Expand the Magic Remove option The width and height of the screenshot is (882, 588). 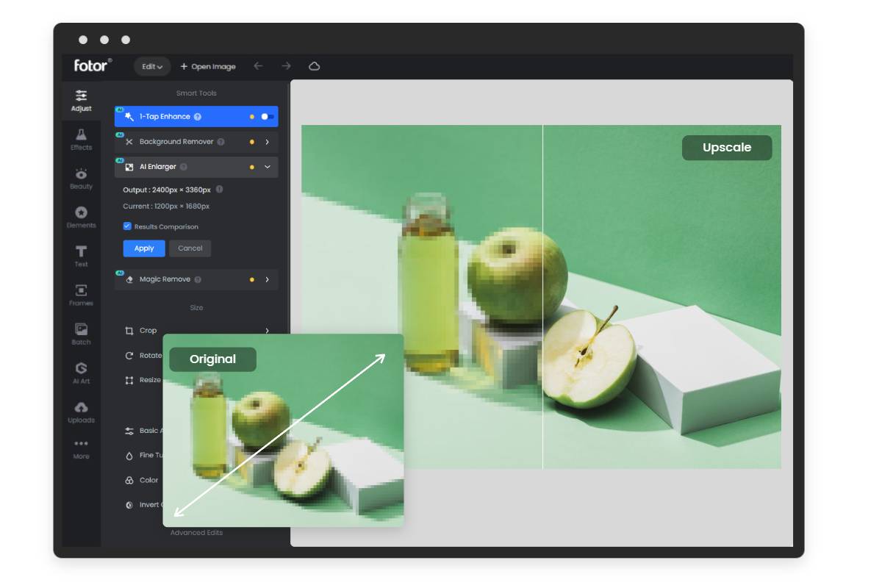(x=267, y=279)
